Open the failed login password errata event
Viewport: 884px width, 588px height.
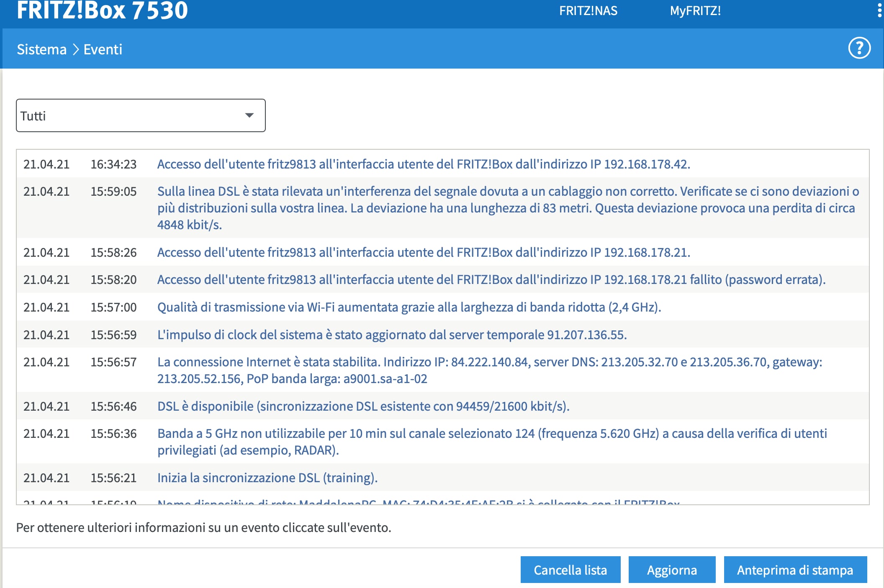[x=491, y=279]
